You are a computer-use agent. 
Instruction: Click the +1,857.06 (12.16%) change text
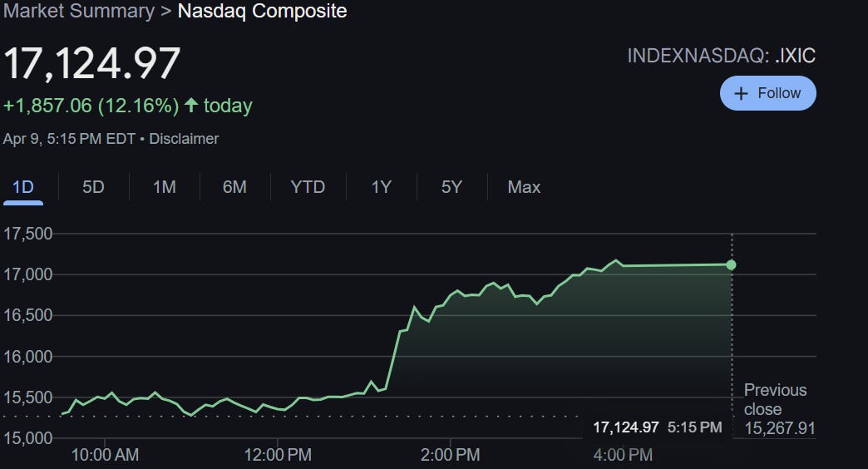coord(91,106)
